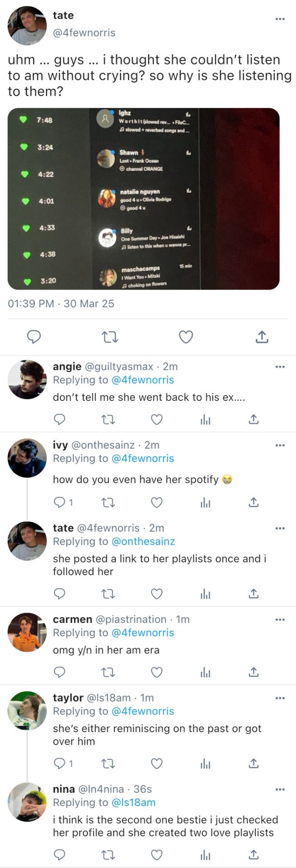
Task: Retweet taylor's reminiscing reply
Action: (108, 764)
